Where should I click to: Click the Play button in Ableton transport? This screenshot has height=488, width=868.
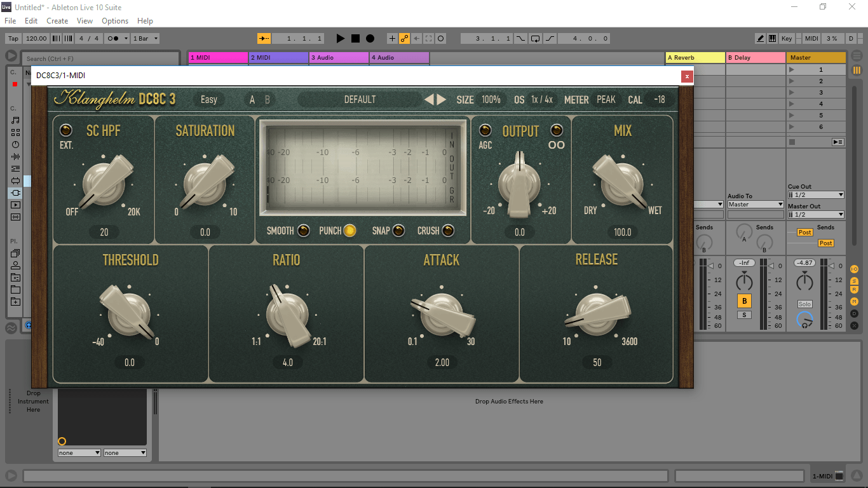click(341, 39)
